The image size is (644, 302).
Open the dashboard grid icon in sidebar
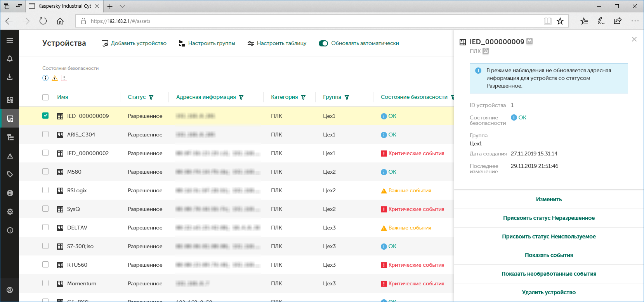(10, 100)
